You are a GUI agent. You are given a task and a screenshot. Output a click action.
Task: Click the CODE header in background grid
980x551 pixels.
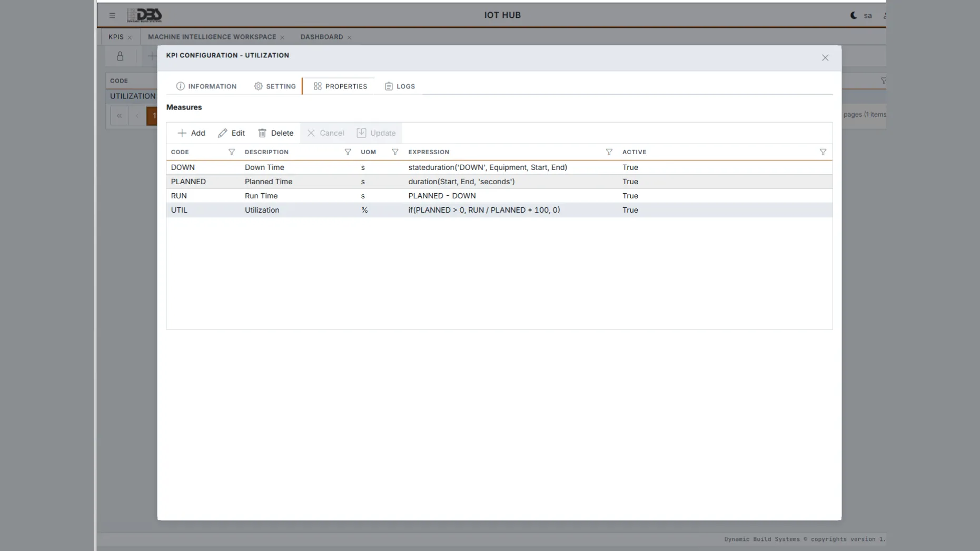[x=119, y=81]
